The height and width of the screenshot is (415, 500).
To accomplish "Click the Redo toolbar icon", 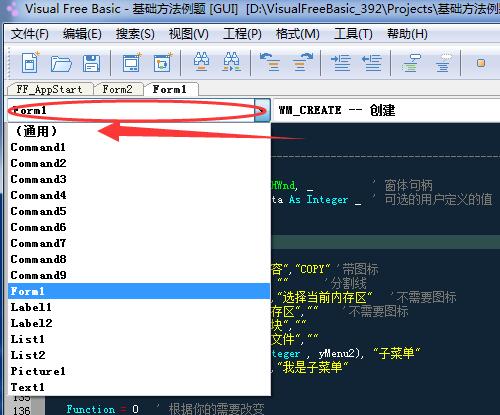I will (302, 62).
